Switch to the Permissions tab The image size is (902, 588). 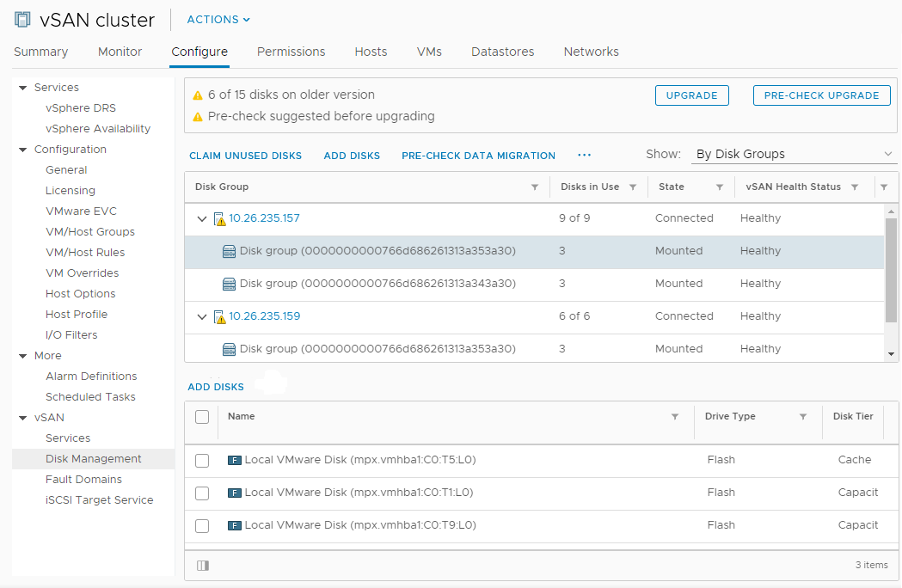point(291,52)
